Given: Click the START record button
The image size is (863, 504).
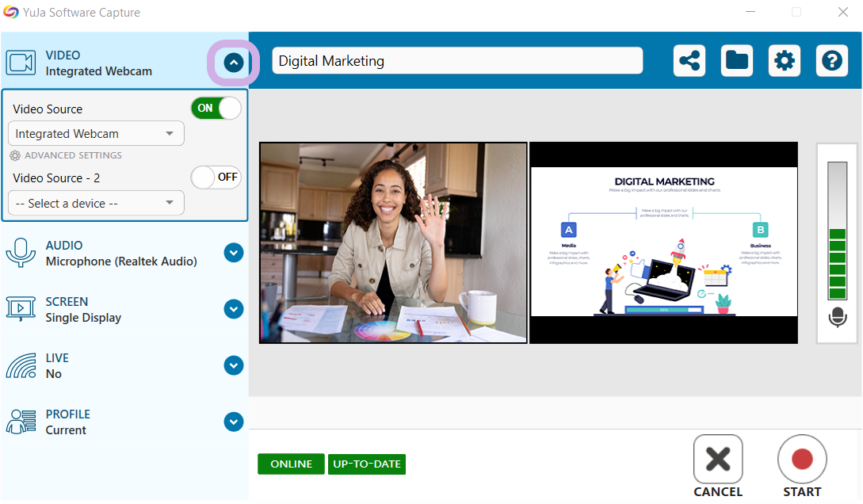Looking at the screenshot, I should pyautogui.click(x=802, y=460).
